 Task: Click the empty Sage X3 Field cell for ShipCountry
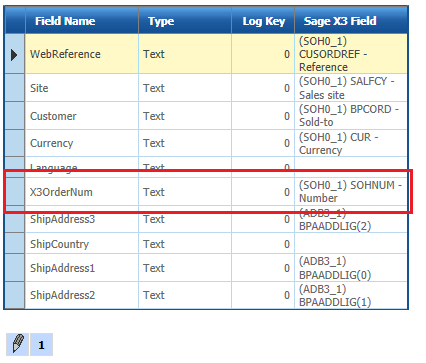[351, 244]
